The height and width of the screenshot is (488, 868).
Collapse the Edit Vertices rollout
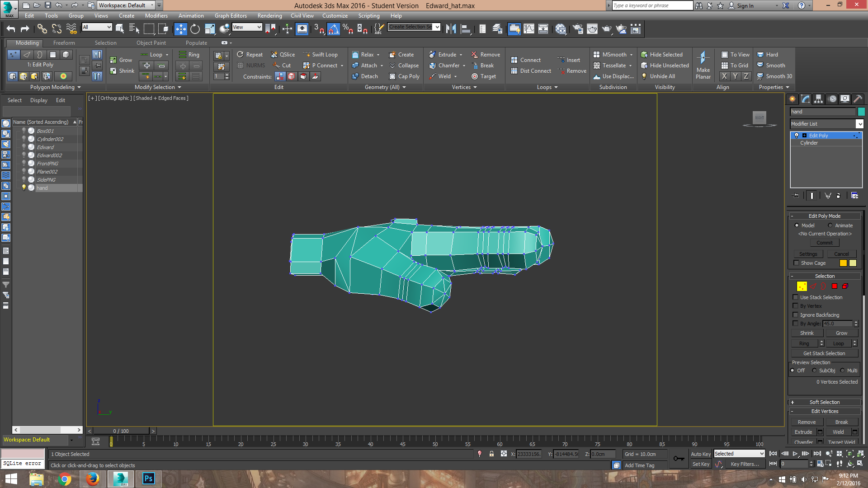pos(824,411)
